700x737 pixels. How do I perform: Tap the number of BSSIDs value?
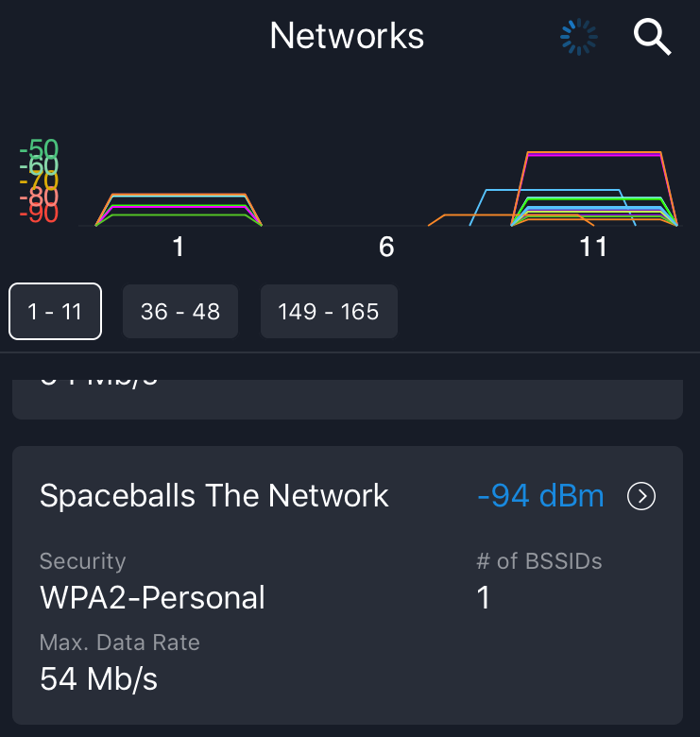coord(484,597)
